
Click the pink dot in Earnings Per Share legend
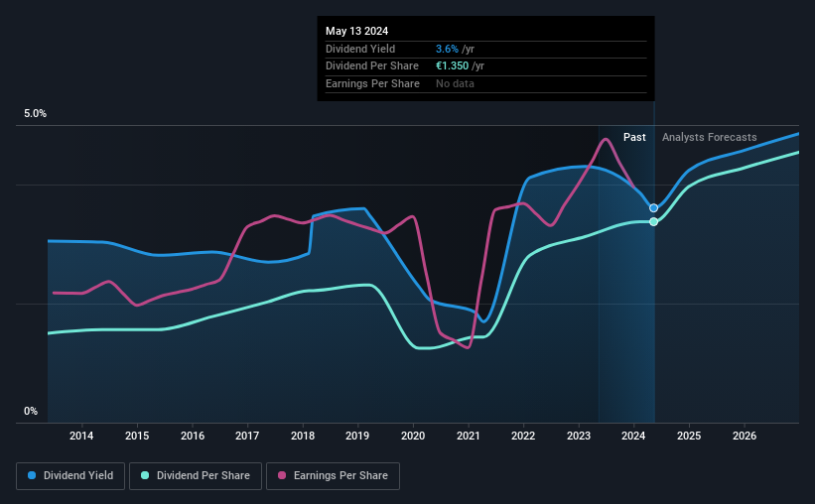tap(282, 475)
